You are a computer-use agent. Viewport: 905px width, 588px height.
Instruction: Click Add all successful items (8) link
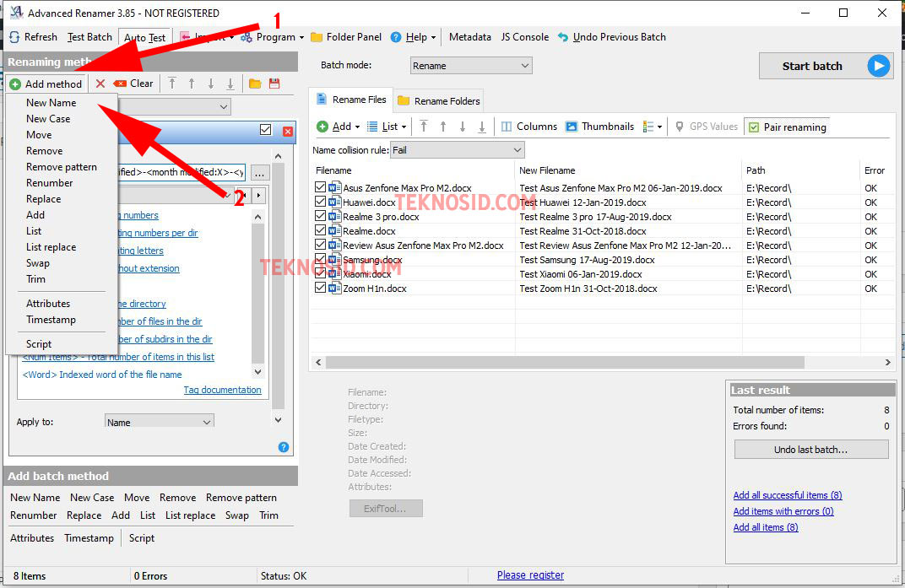point(788,495)
